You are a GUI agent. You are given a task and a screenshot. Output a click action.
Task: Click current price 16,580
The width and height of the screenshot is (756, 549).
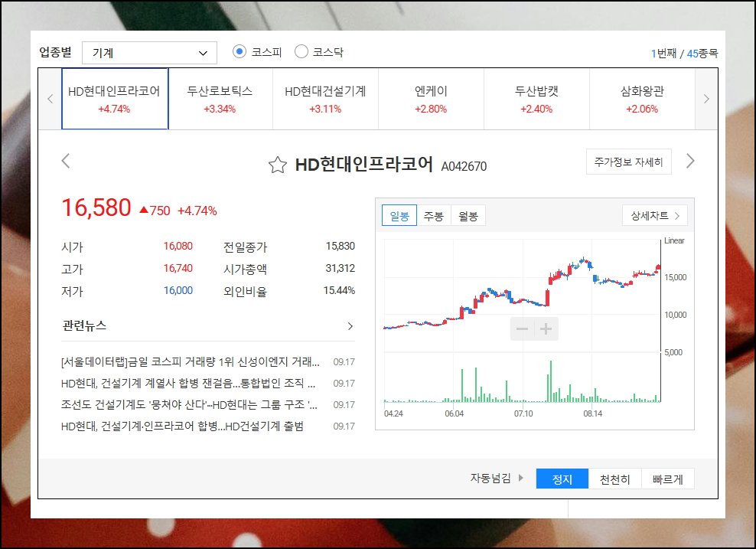[96, 208]
